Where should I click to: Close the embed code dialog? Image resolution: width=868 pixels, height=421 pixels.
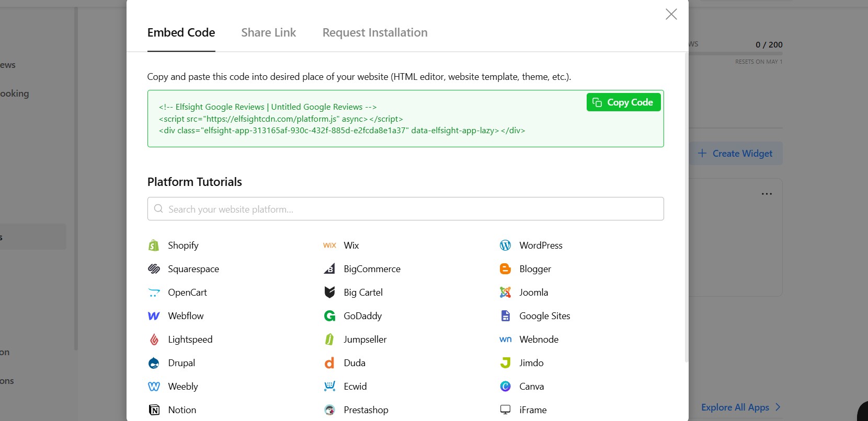671,14
